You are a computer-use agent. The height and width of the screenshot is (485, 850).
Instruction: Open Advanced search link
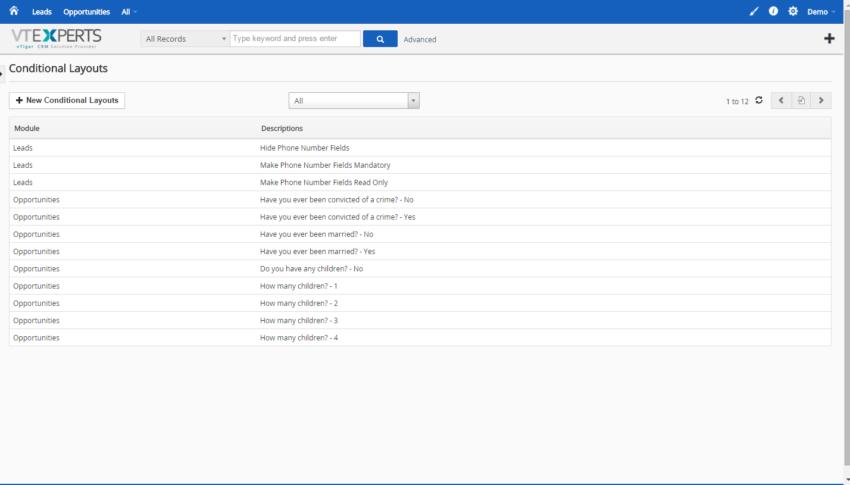(x=420, y=40)
